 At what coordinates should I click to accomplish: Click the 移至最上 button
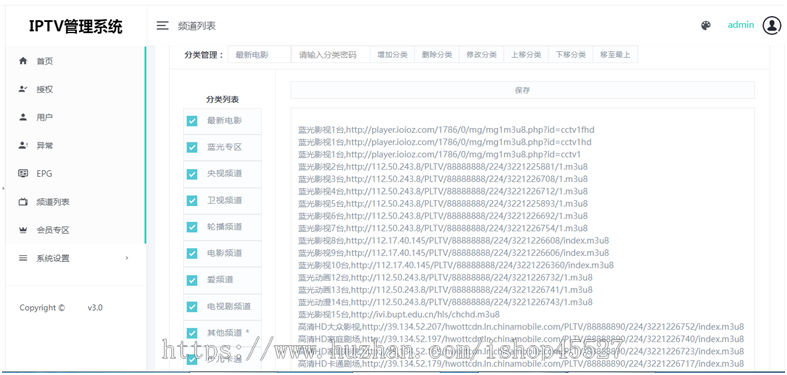coord(615,55)
